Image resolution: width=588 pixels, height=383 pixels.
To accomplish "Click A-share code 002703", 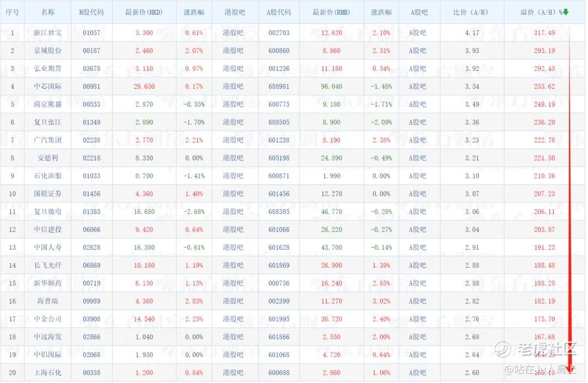I will tap(279, 33).
